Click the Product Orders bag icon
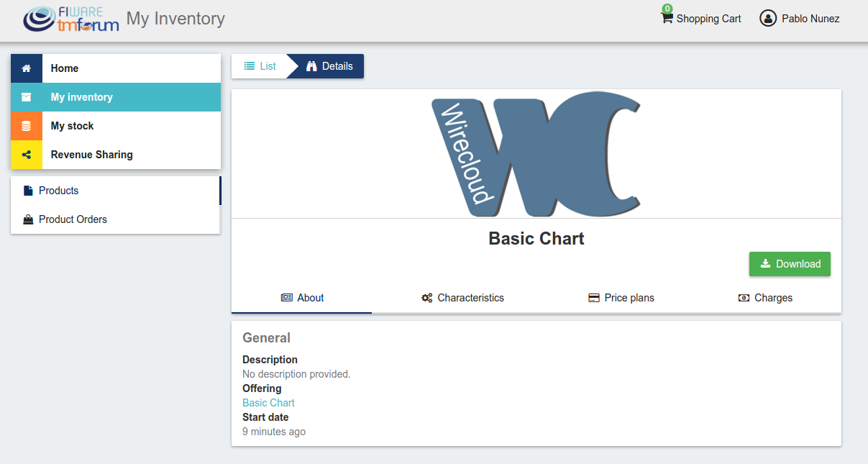Screen dimensions: 868x464 [28, 219]
